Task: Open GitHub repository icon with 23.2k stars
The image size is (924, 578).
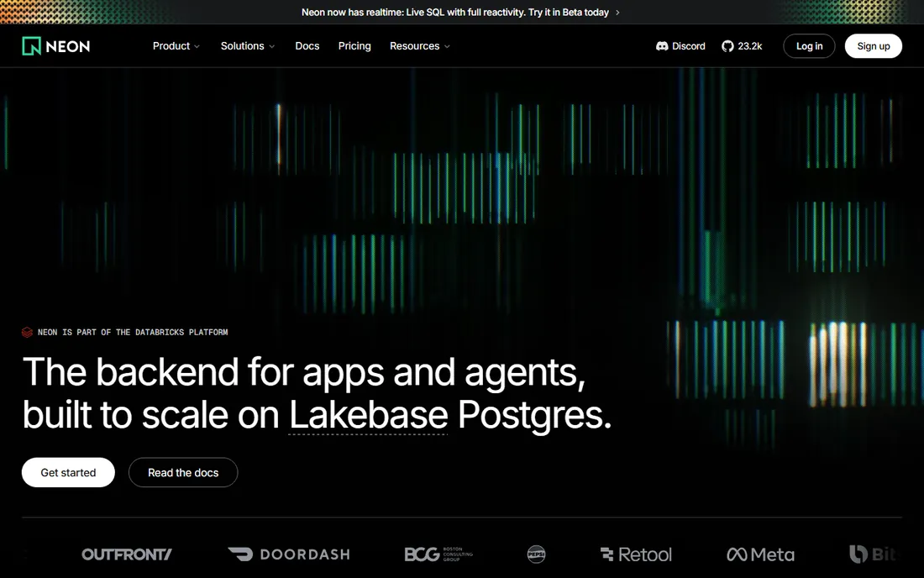Action: (727, 46)
